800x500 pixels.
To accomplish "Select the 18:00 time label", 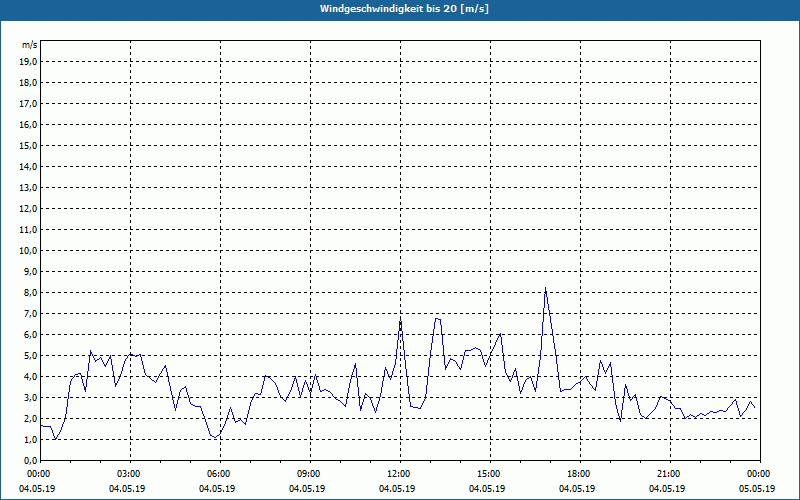I will click(581, 474).
